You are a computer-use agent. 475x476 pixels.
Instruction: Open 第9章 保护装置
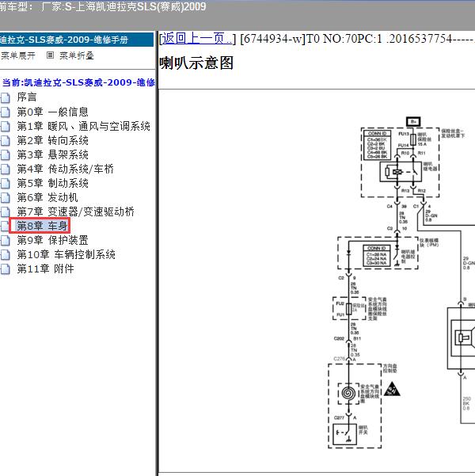pos(52,240)
